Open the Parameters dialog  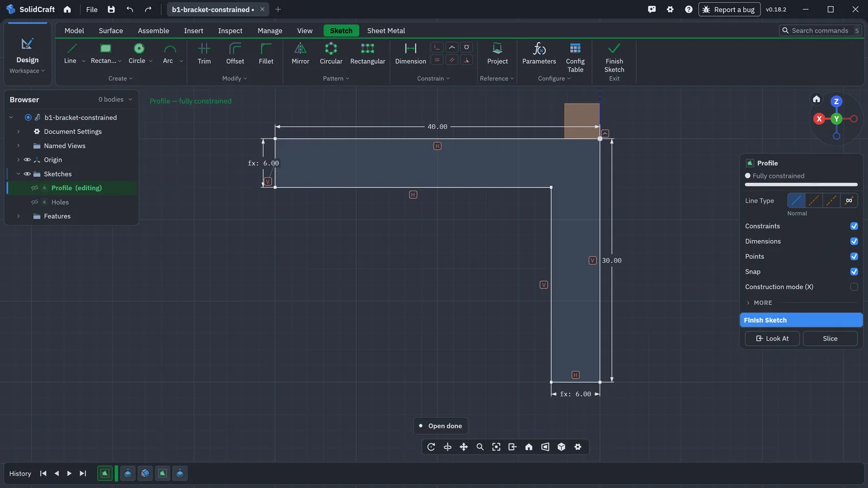[539, 54]
